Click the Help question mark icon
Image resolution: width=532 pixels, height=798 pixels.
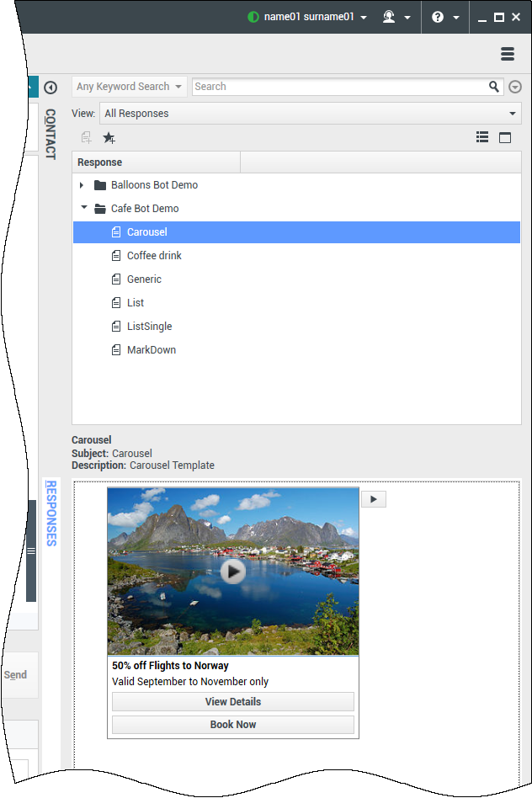(x=438, y=17)
